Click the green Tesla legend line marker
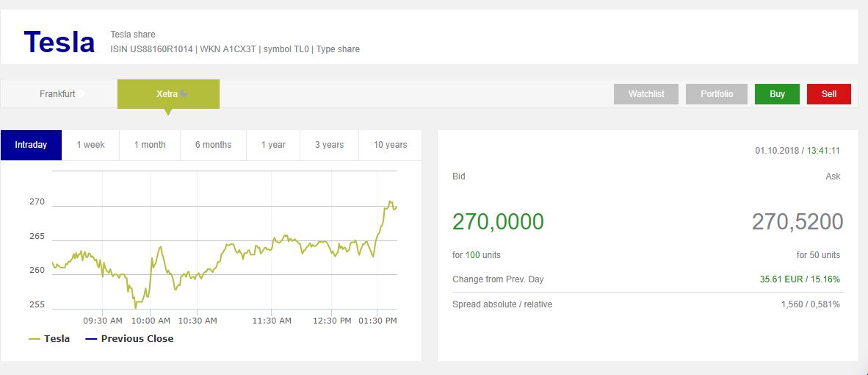The width and height of the screenshot is (868, 375). [x=35, y=339]
